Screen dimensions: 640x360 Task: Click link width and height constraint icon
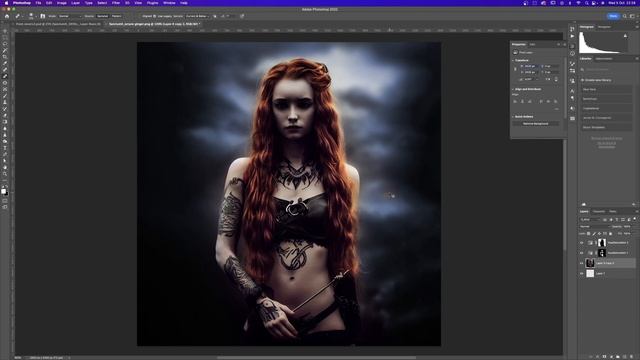tap(515, 69)
